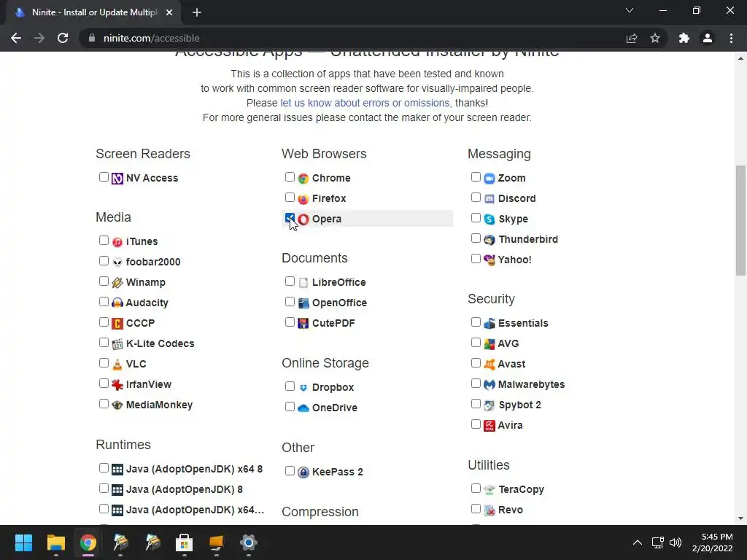Click scrollbar down arrow
The width and height of the screenshot is (747, 560).
[x=740, y=518]
